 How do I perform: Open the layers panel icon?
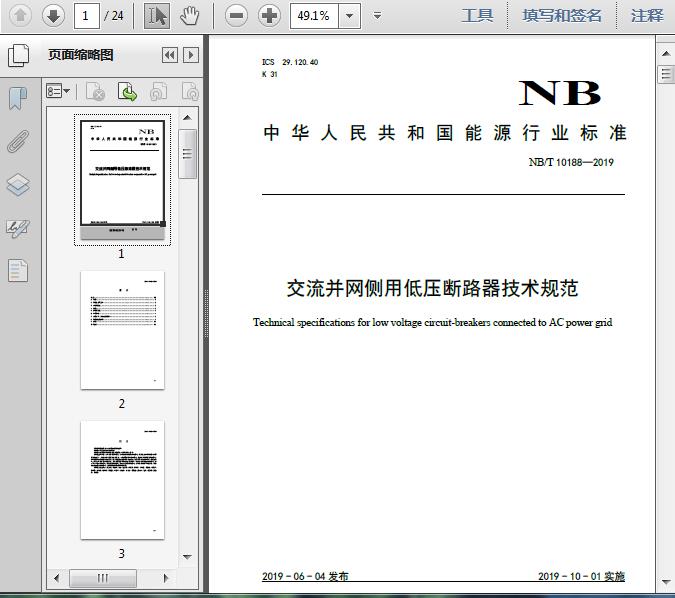(x=18, y=185)
